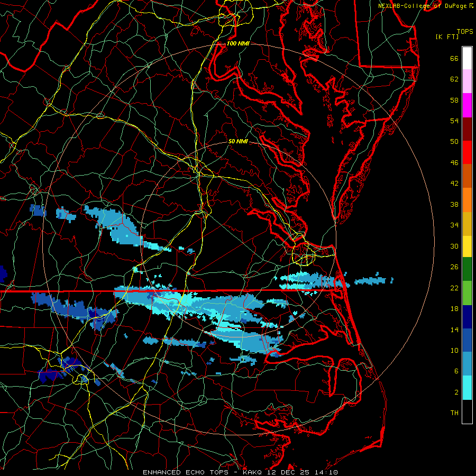The image size is (476, 476).
Task: Click the "2" legend value
Action: 456,392
